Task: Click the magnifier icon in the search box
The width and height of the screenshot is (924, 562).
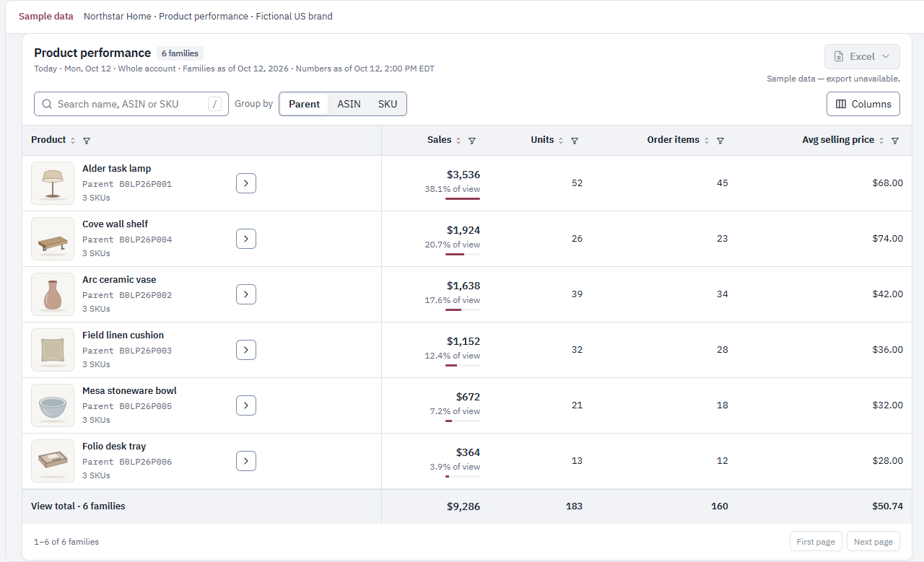Action: (x=47, y=104)
